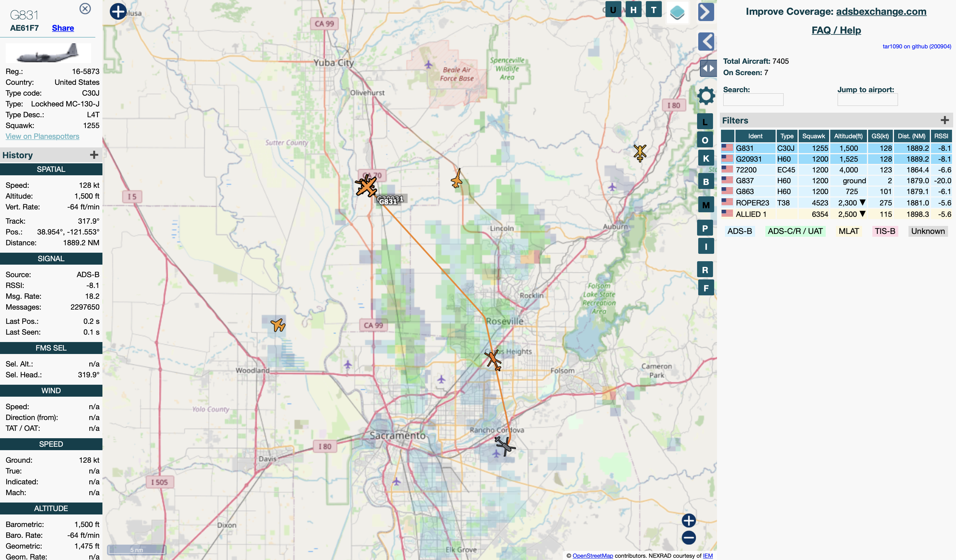Toggle the B map option button
Image resolution: width=956 pixels, height=560 pixels.
(706, 182)
